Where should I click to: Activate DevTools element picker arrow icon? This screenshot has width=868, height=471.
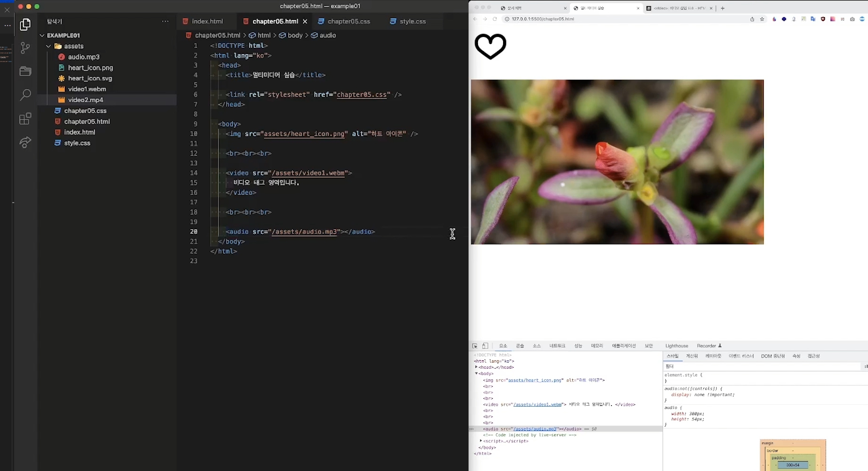click(475, 346)
